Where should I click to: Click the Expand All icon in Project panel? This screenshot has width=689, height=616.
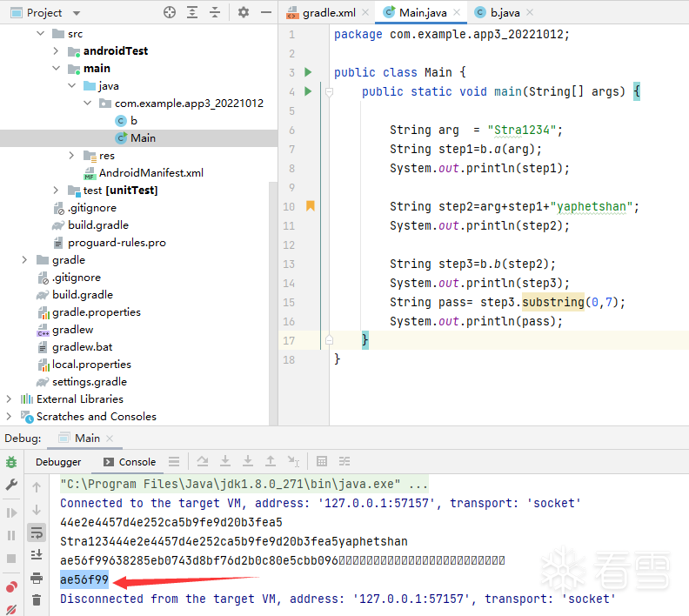(192, 12)
